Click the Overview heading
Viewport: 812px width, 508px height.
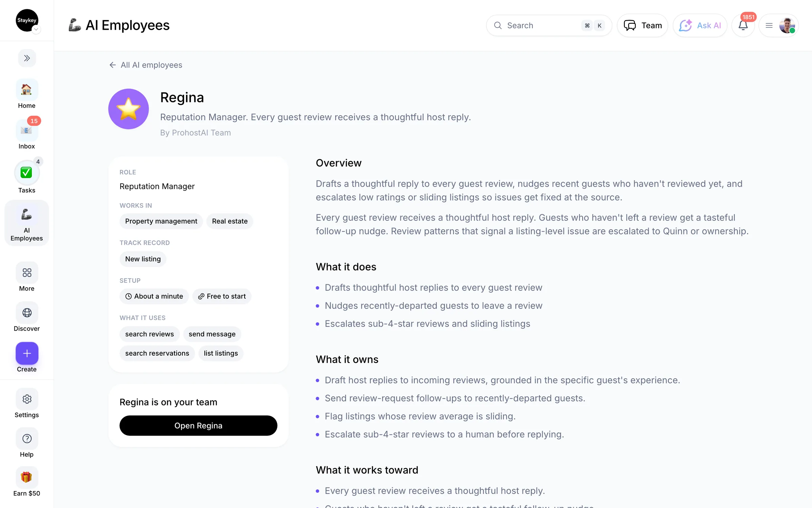click(339, 163)
